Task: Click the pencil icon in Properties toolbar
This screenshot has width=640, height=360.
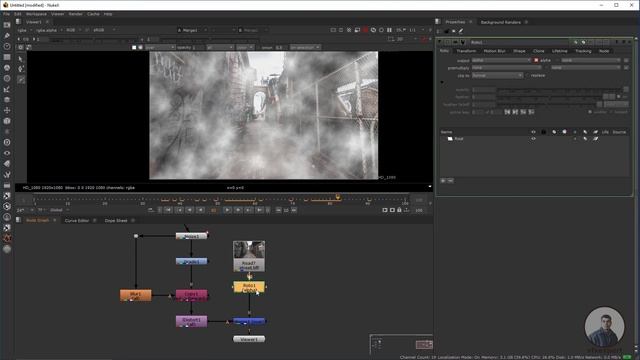Action: (461, 31)
